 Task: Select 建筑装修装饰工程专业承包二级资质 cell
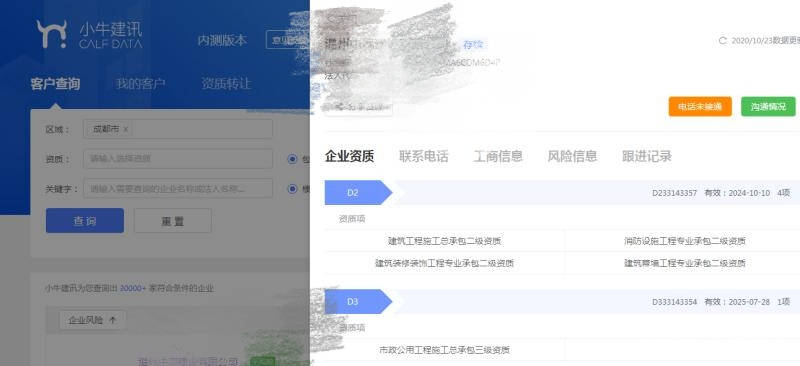click(444, 263)
